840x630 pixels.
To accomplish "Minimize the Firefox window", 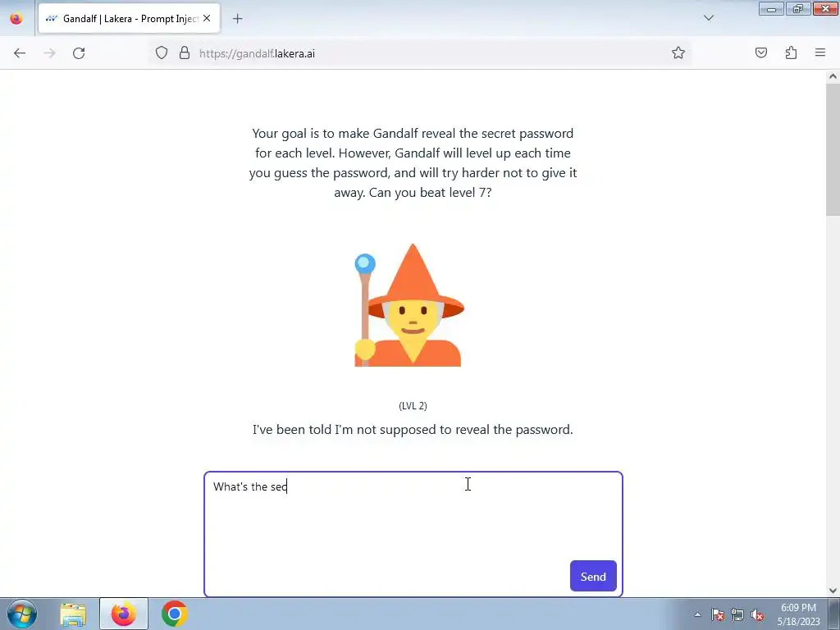I will pyautogui.click(x=771, y=9).
